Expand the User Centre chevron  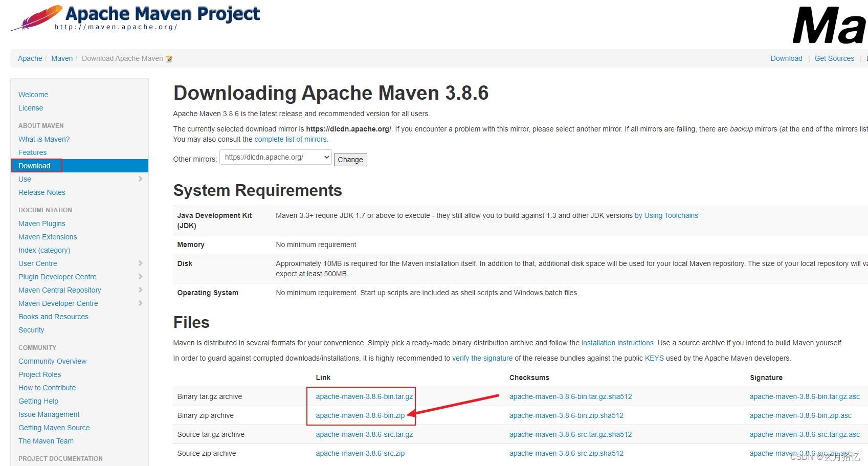click(140, 263)
